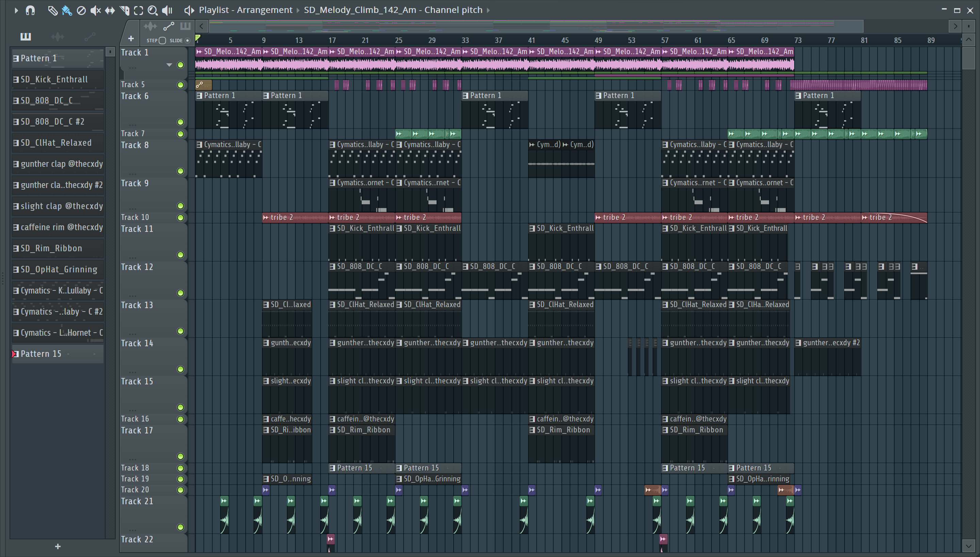Select the Slip tool
The height and width of the screenshot is (557, 980).
(110, 10)
